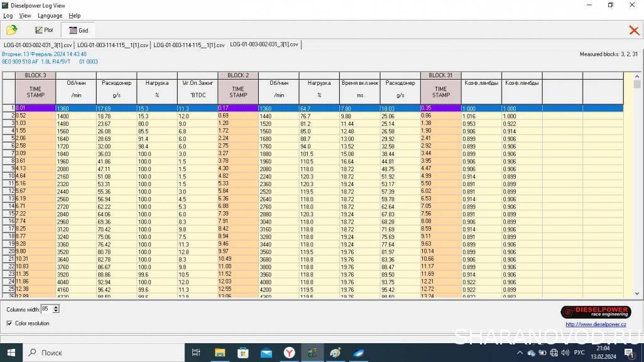Switch to the first LOG-01-003-002-031_3[1].csv tab
Image resolution: width=644 pixels, height=362 pixels.
(x=38, y=45)
